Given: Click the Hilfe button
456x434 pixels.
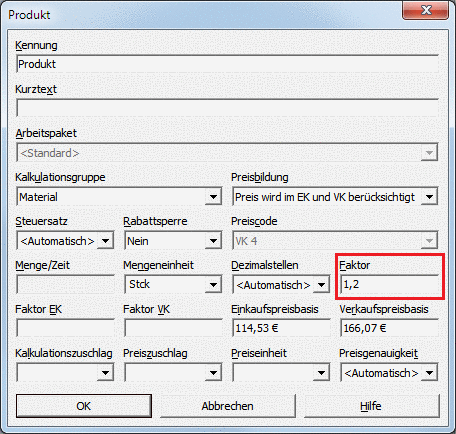Looking at the screenshot, I should pyautogui.click(x=372, y=406).
